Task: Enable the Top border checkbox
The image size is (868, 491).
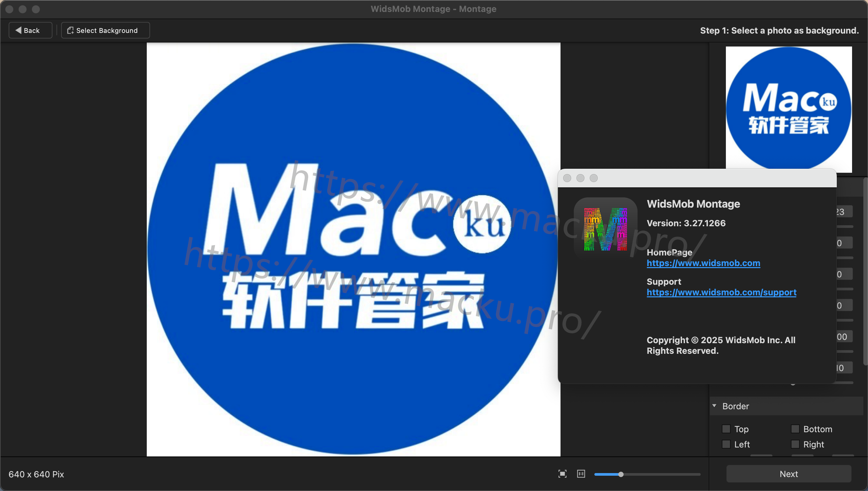Action: (726, 429)
